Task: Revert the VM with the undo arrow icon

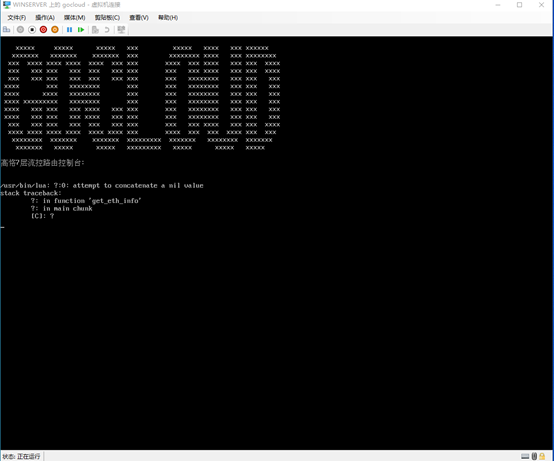Action: [x=107, y=30]
